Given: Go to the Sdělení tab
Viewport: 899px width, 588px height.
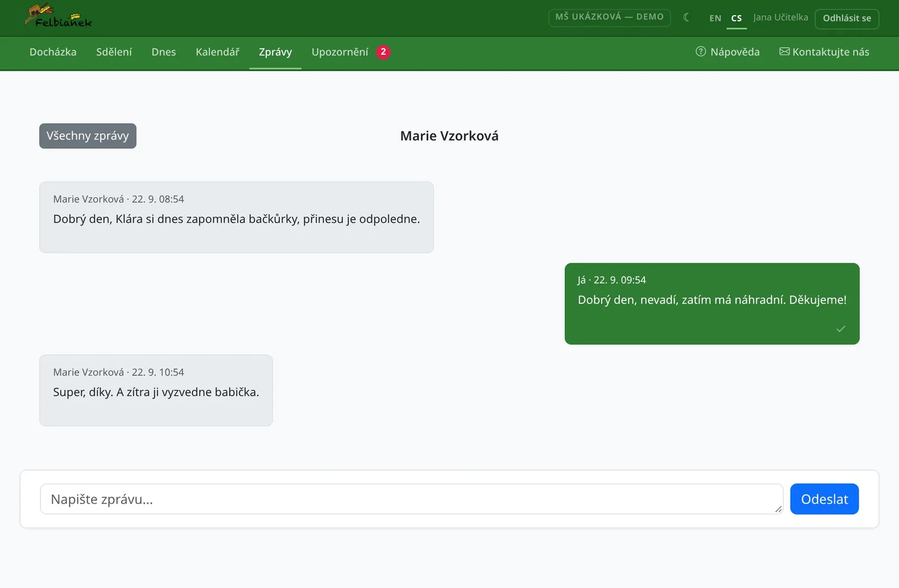Looking at the screenshot, I should [114, 52].
